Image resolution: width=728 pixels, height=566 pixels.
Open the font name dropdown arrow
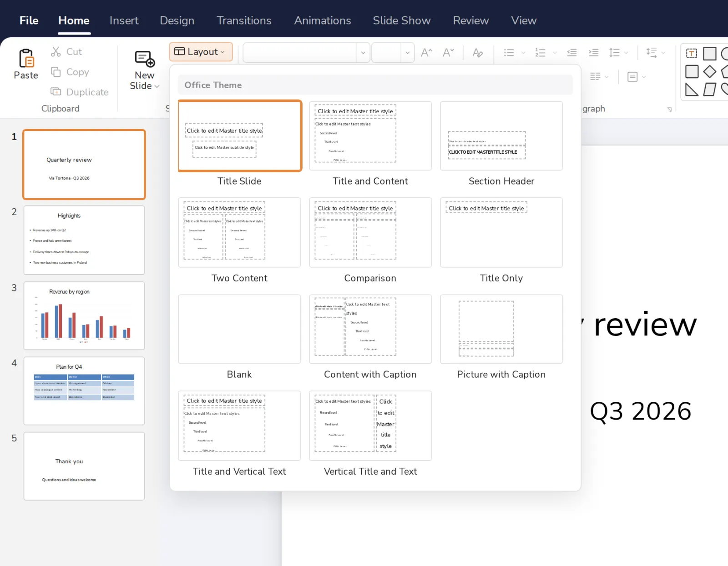point(363,52)
